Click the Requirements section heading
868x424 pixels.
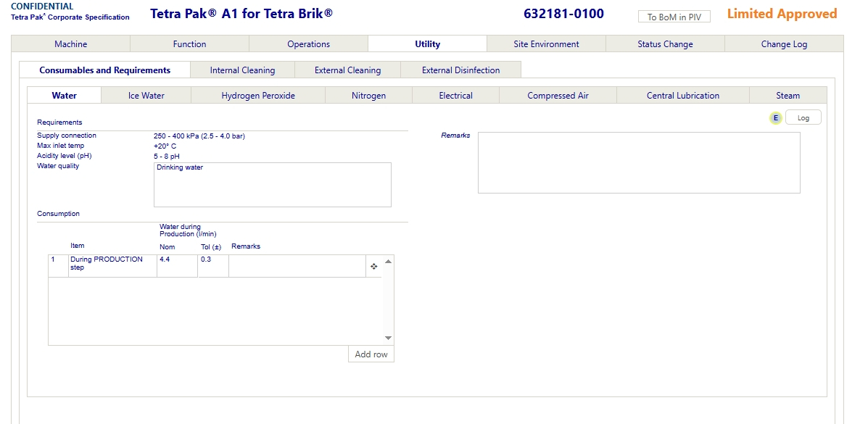click(x=59, y=122)
